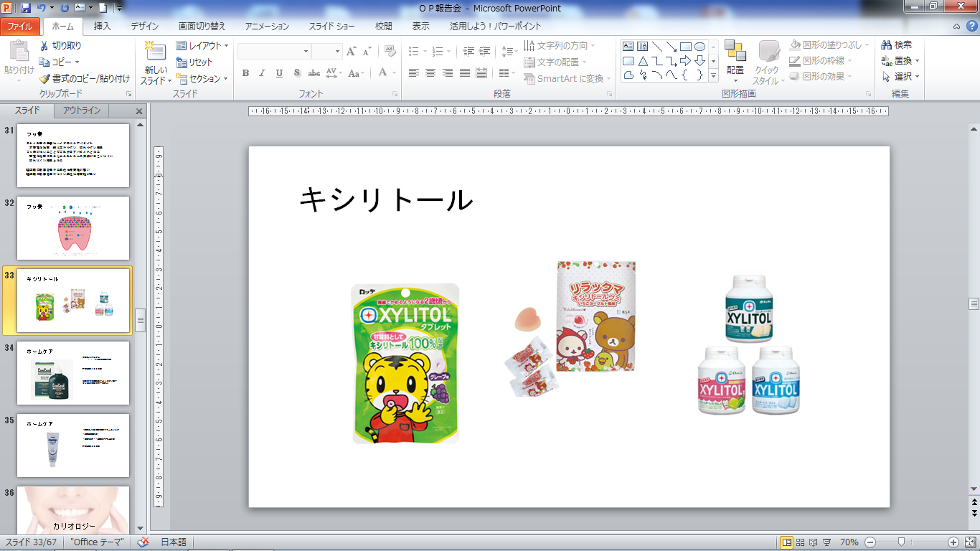
Task: Open the font dialog launcher in フォント group
Action: point(395,94)
